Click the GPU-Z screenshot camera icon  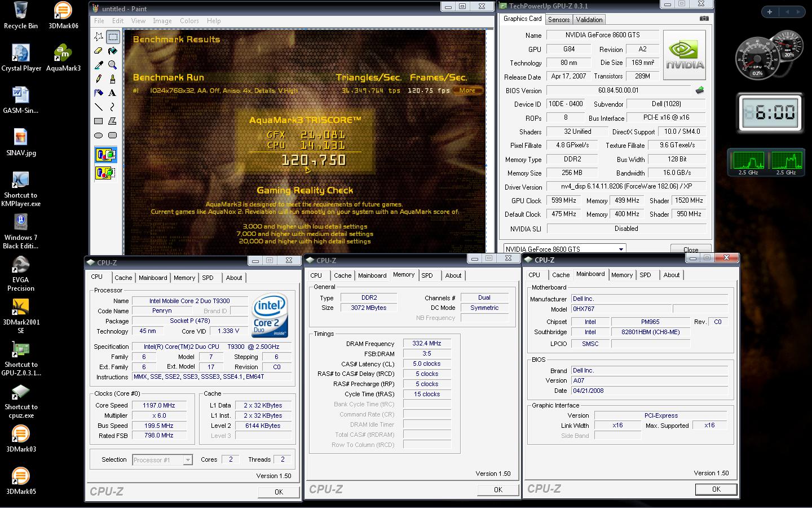pyautogui.click(x=704, y=19)
